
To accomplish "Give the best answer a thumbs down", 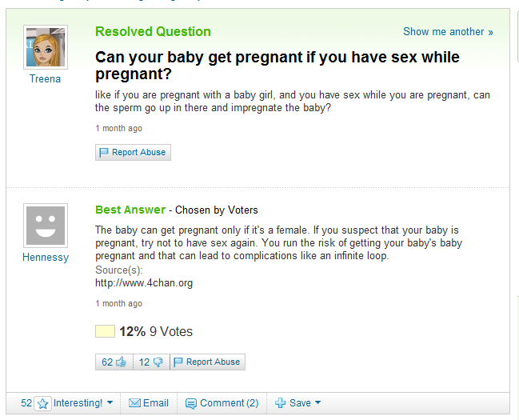I will click(158, 362).
